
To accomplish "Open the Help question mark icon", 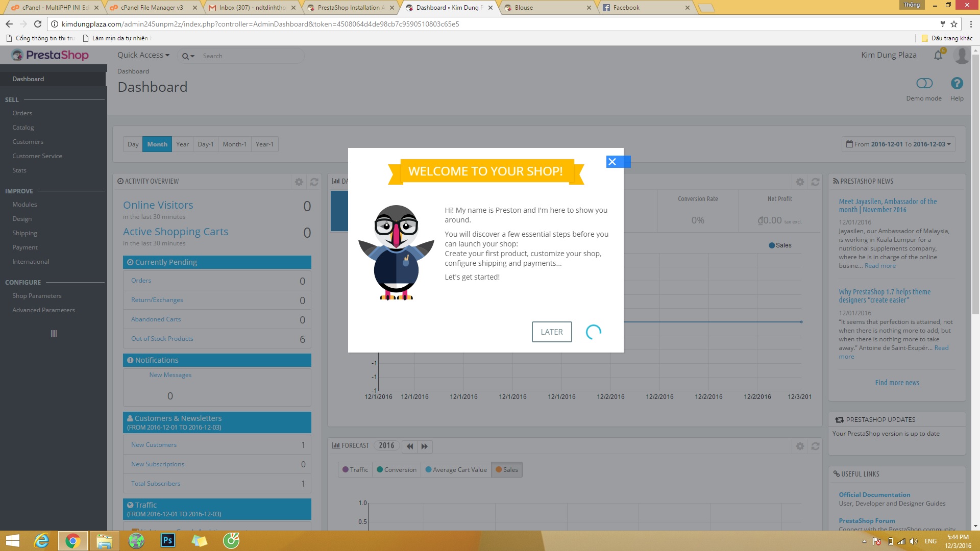I will coord(957,83).
